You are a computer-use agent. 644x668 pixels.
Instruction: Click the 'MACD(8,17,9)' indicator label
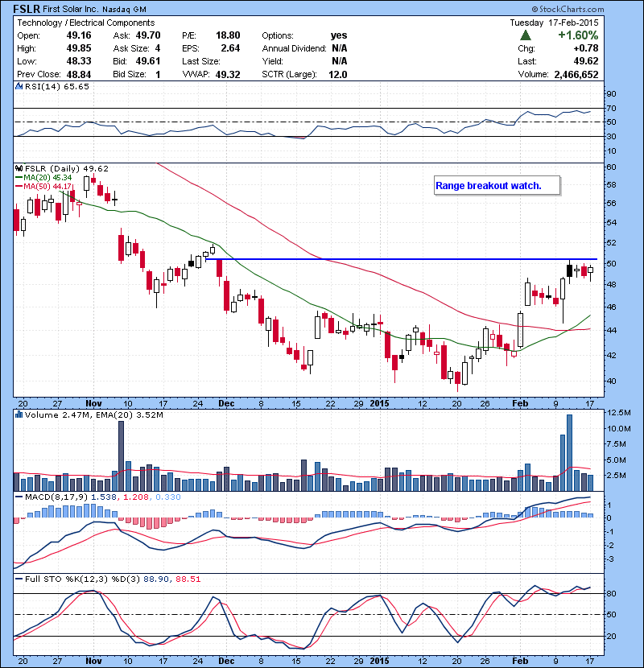(56, 497)
